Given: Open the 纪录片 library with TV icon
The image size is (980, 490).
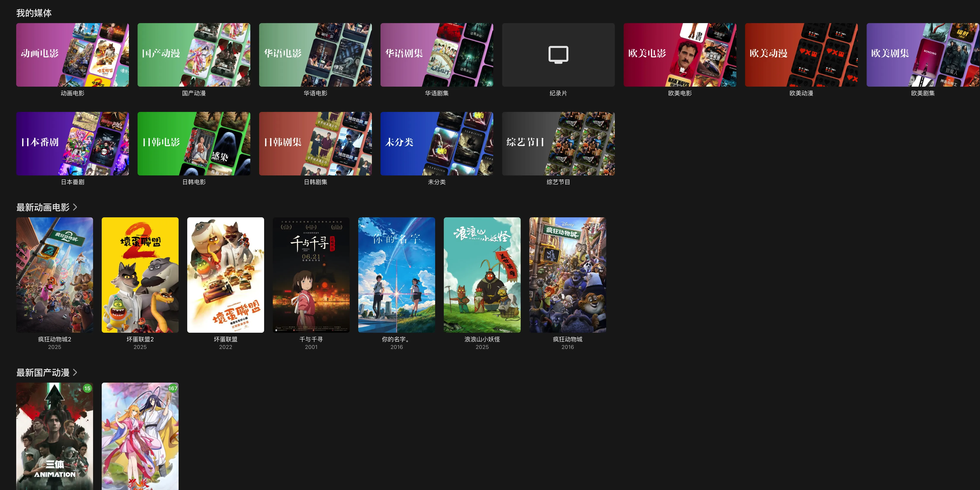Looking at the screenshot, I should [x=558, y=55].
